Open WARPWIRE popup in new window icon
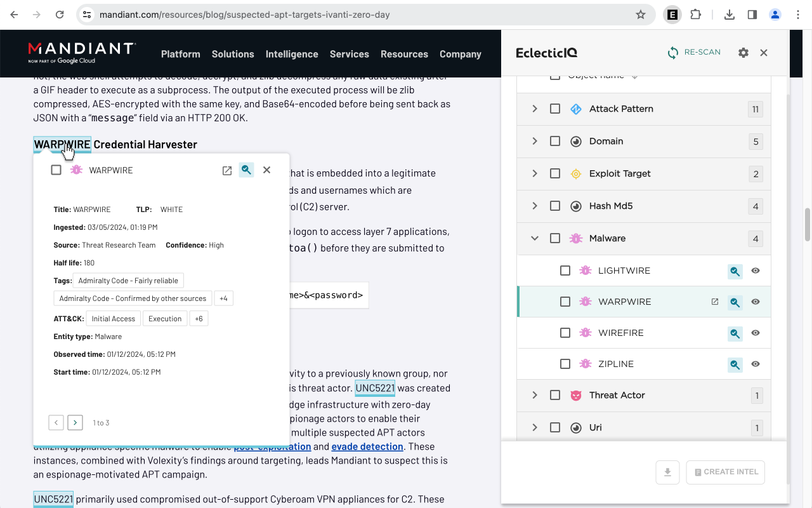The height and width of the screenshot is (508, 812). 226,170
